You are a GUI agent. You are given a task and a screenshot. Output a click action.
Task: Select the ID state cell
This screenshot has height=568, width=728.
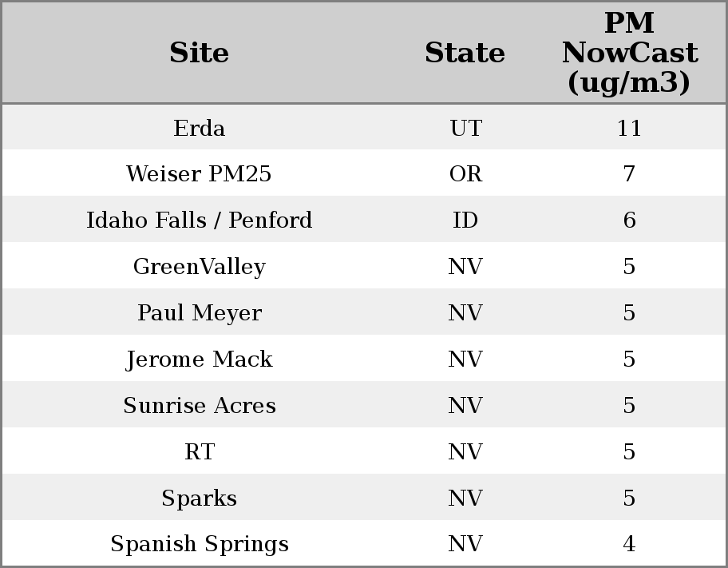(x=465, y=220)
